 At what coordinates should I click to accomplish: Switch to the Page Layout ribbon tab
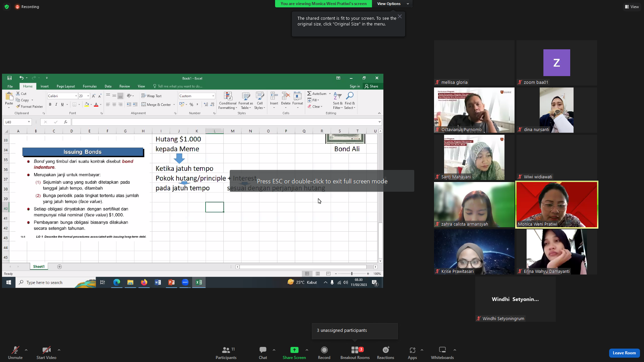[x=66, y=86]
